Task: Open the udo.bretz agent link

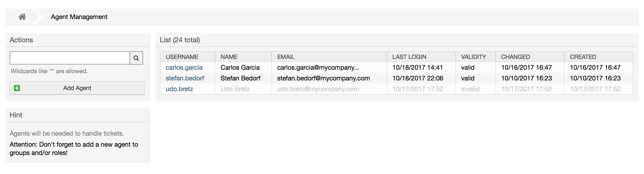Action: click(179, 89)
